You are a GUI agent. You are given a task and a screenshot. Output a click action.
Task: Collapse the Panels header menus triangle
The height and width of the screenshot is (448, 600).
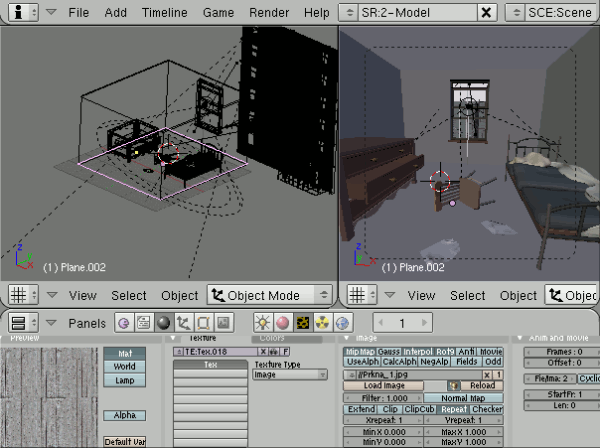(51, 323)
